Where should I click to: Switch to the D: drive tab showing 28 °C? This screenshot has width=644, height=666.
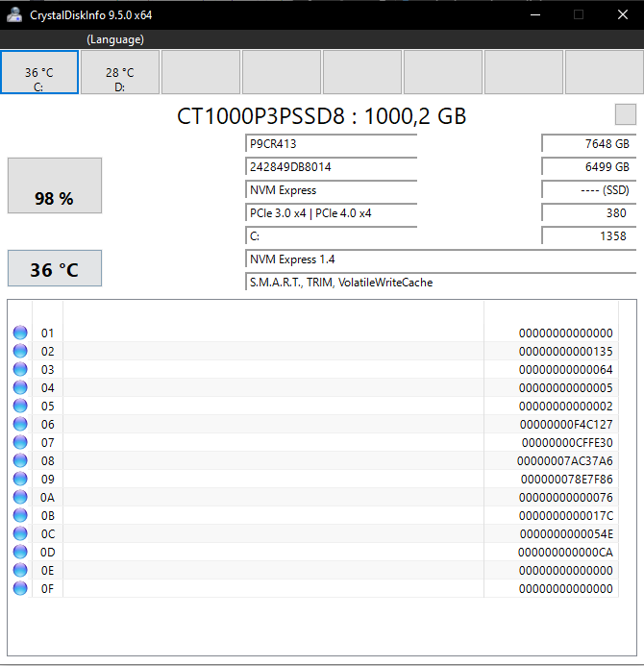pyautogui.click(x=120, y=72)
